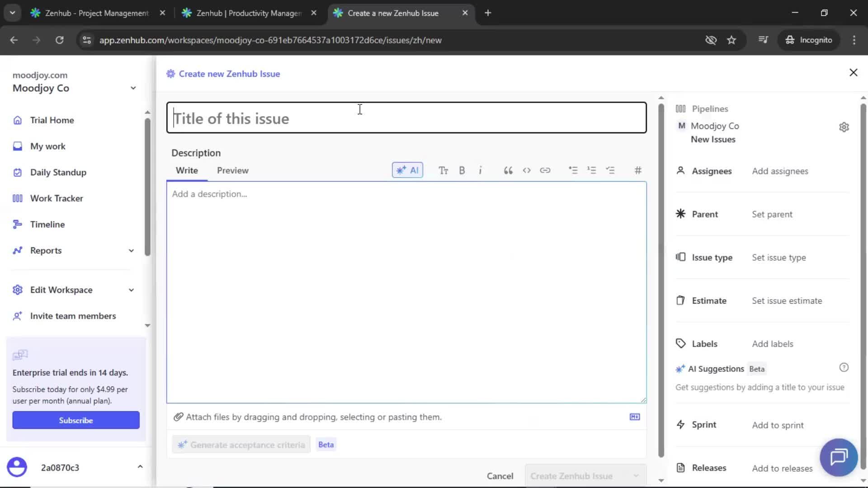
Task: Expand the Edit Workspace menu
Action: point(131,290)
